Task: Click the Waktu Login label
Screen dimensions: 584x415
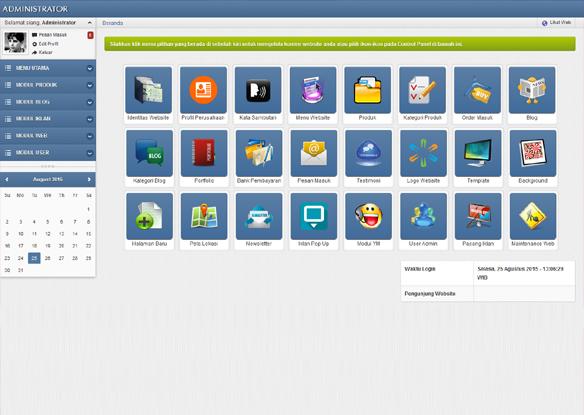Action: coord(420,269)
